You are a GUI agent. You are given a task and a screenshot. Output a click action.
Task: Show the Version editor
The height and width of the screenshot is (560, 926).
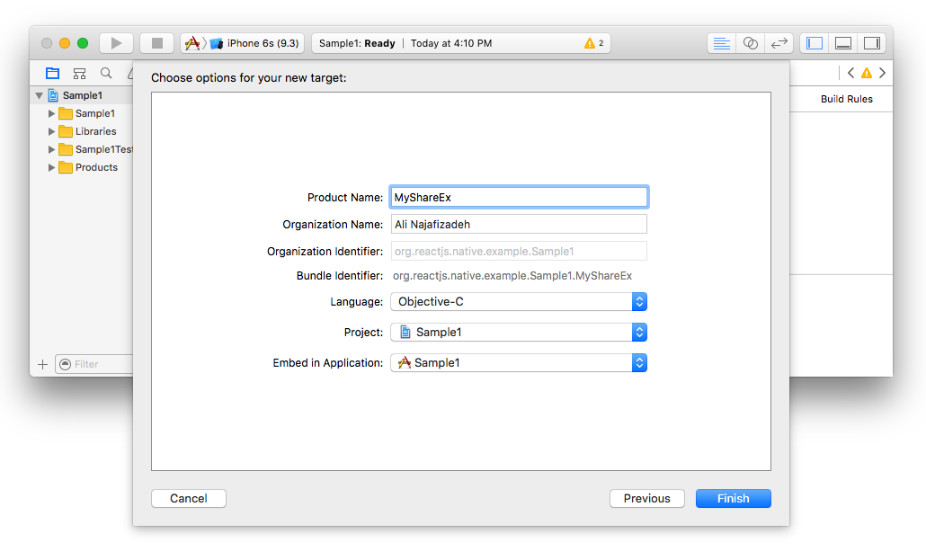[x=779, y=43]
